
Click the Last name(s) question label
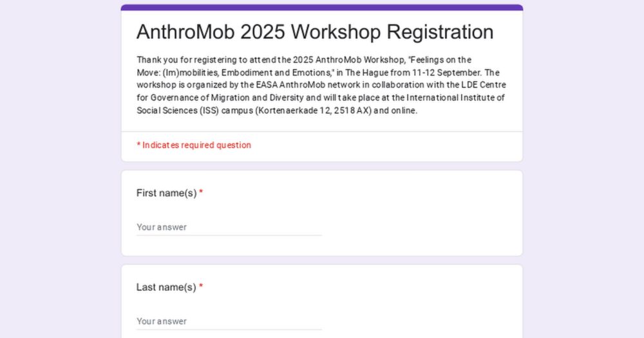click(x=166, y=287)
